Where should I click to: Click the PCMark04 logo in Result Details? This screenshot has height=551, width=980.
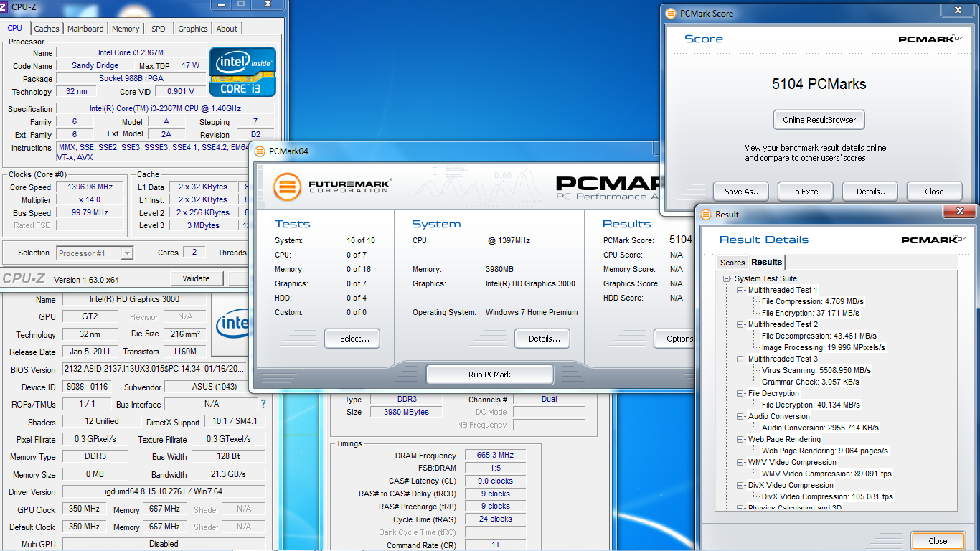pos(934,240)
